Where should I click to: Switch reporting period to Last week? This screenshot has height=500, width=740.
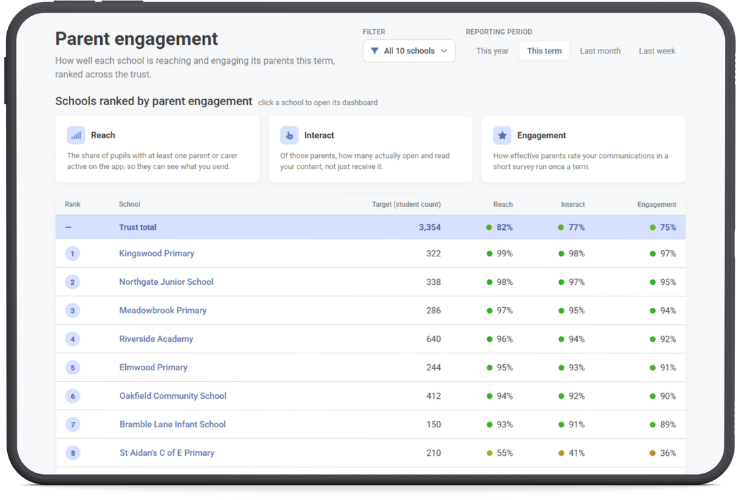(x=656, y=51)
